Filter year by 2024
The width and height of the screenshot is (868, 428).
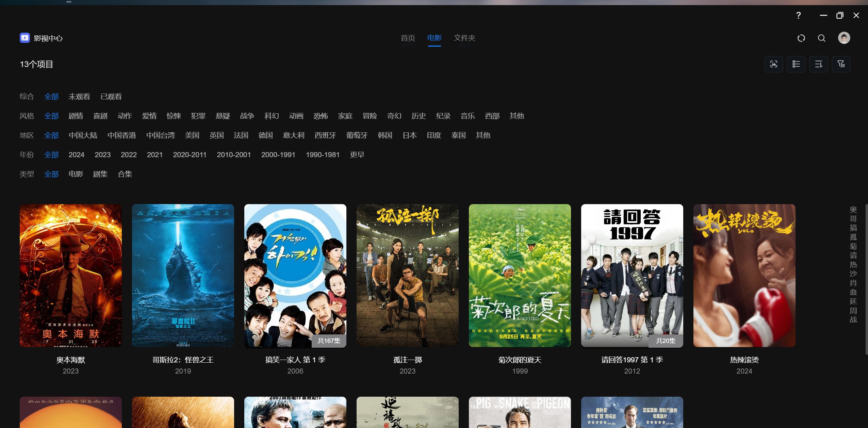[x=76, y=155]
